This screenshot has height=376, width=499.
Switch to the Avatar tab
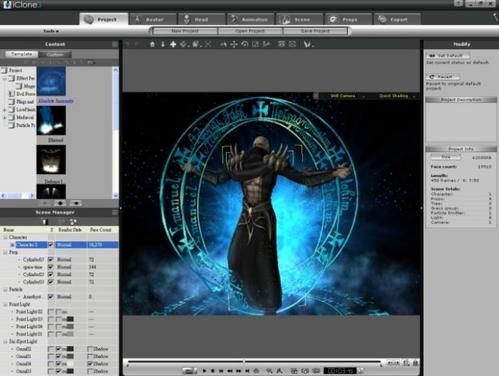pos(153,19)
